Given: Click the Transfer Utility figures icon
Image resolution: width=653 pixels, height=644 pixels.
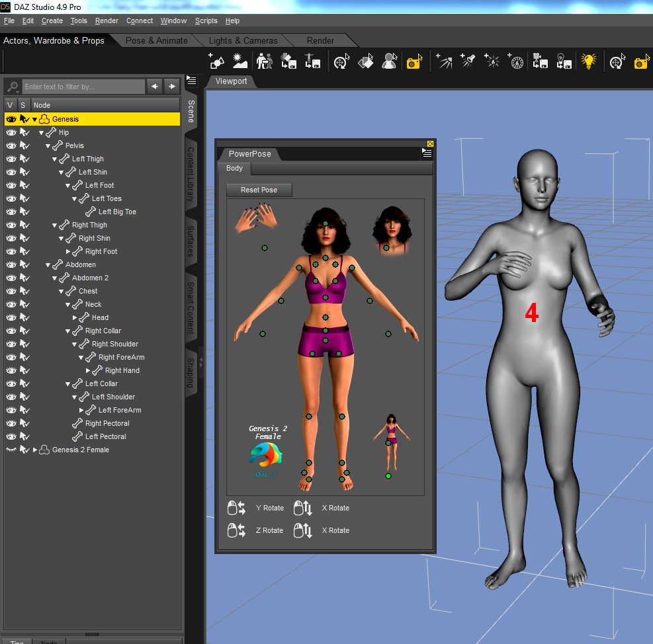Looking at the screenshot, I should (265, 61).
